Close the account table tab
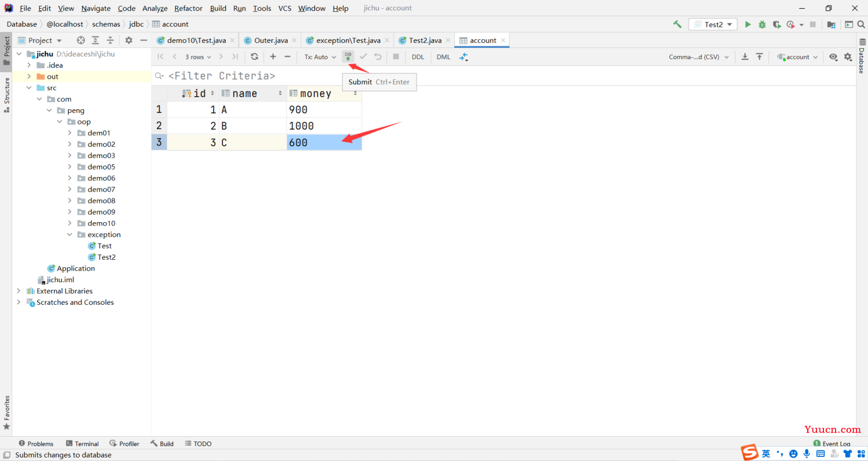Screen dimensions: 868x461 (503, 40)
